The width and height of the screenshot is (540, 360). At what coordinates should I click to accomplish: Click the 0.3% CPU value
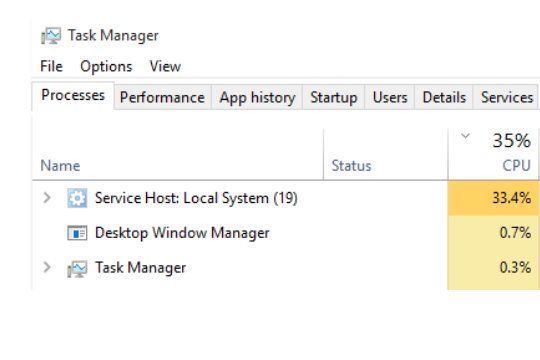click(x=515, y=268)
